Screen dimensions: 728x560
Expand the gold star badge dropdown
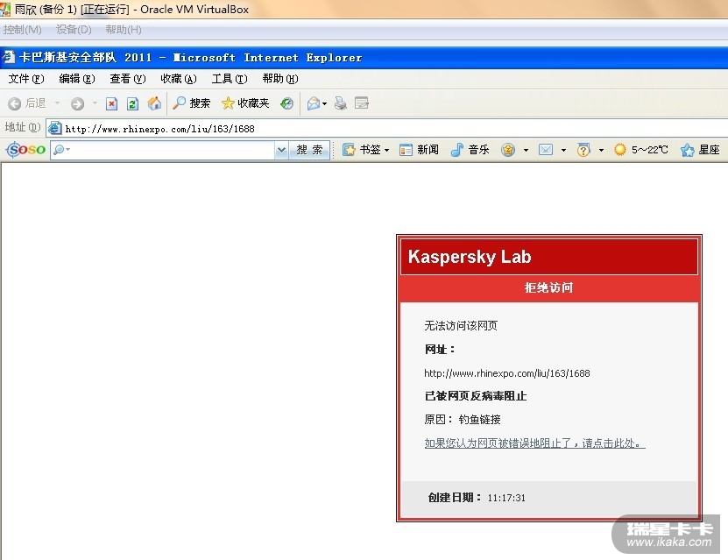click(x=526, y=150)
